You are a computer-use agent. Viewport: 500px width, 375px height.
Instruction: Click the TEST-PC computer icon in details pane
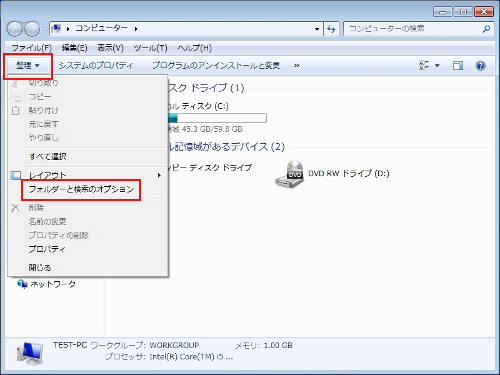pyautogui.click(x=30, y=354)
